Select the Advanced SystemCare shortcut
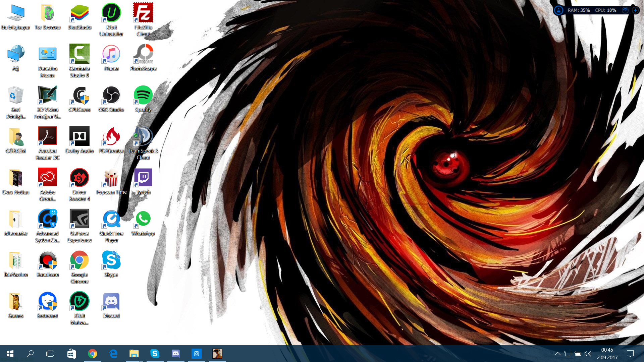Screen dimensions: 644x362 [48, 226]
